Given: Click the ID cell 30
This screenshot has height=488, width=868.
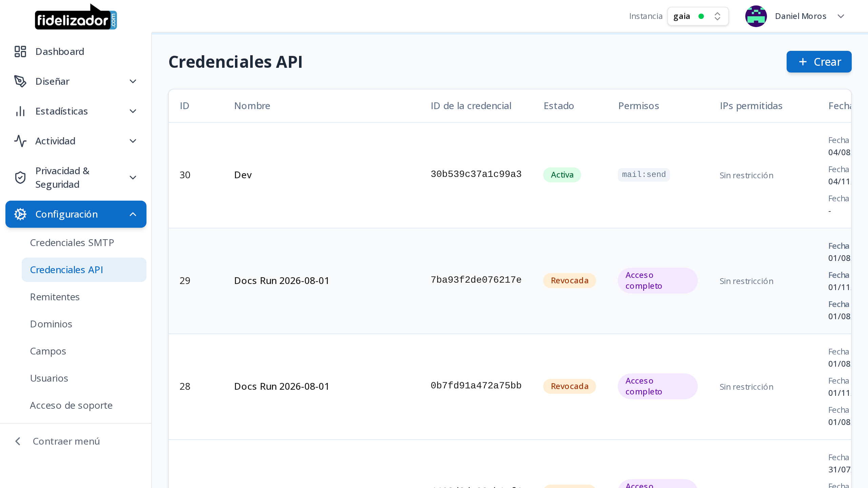Looking at the screenshot, I should 185,175.
